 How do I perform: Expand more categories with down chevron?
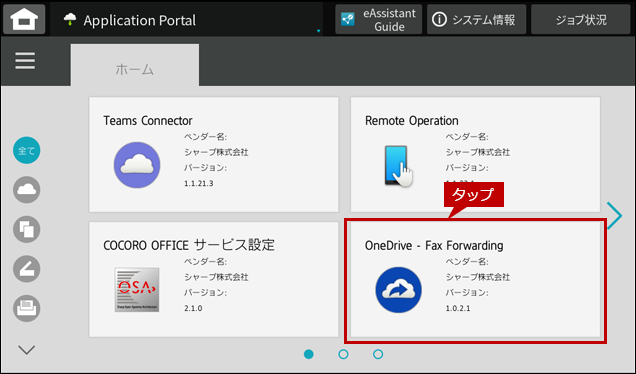(x=27, y=349)
